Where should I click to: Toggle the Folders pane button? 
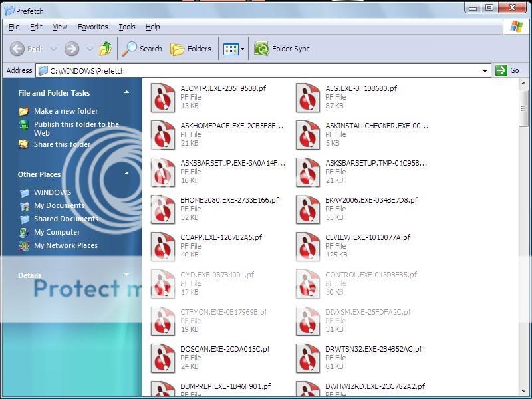191,49
